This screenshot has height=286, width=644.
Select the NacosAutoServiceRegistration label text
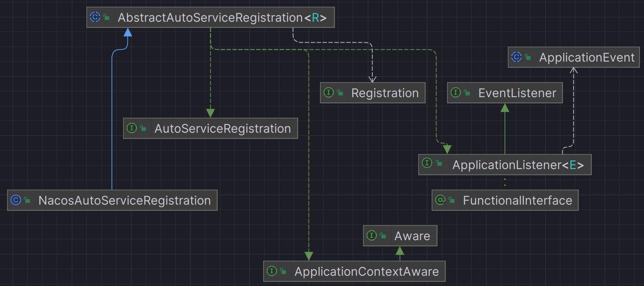tap(125, 201)
